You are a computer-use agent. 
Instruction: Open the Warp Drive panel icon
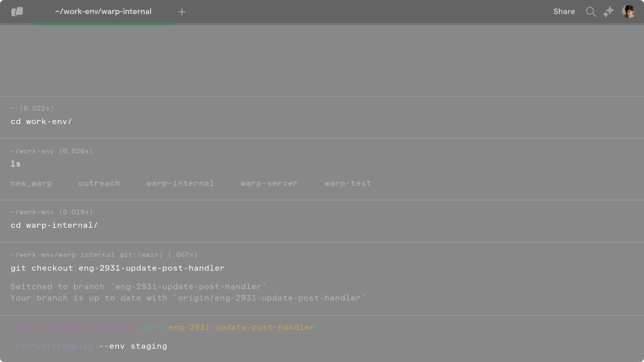click(17, 12)
